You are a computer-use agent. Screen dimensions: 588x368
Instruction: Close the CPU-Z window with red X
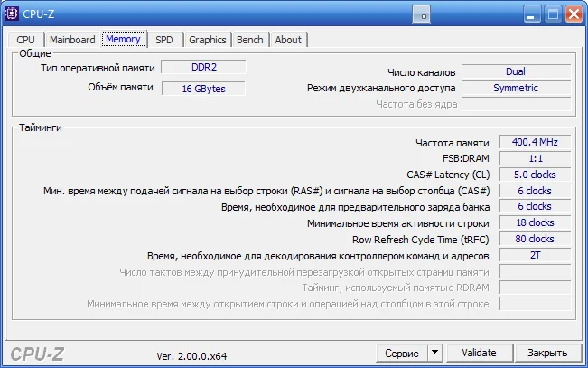tap(574, 14)
